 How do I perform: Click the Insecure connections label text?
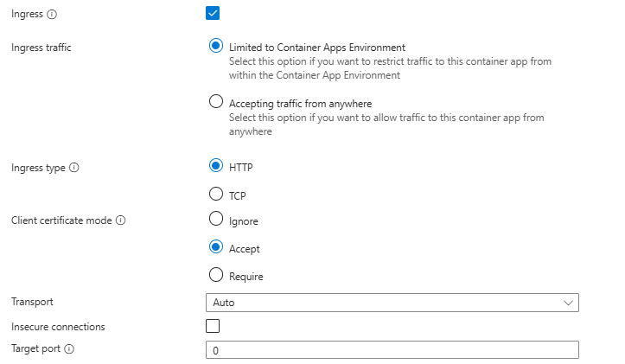57,327
